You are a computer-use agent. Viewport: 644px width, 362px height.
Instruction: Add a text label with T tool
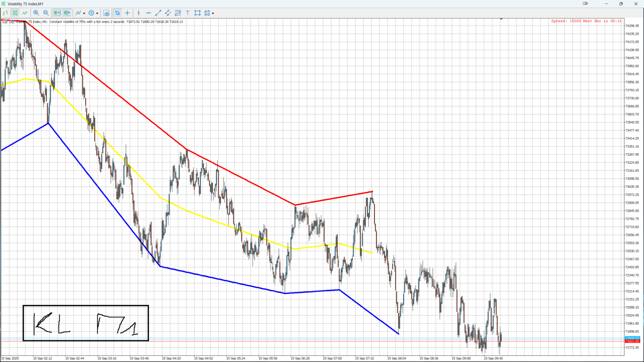point(188,13)
